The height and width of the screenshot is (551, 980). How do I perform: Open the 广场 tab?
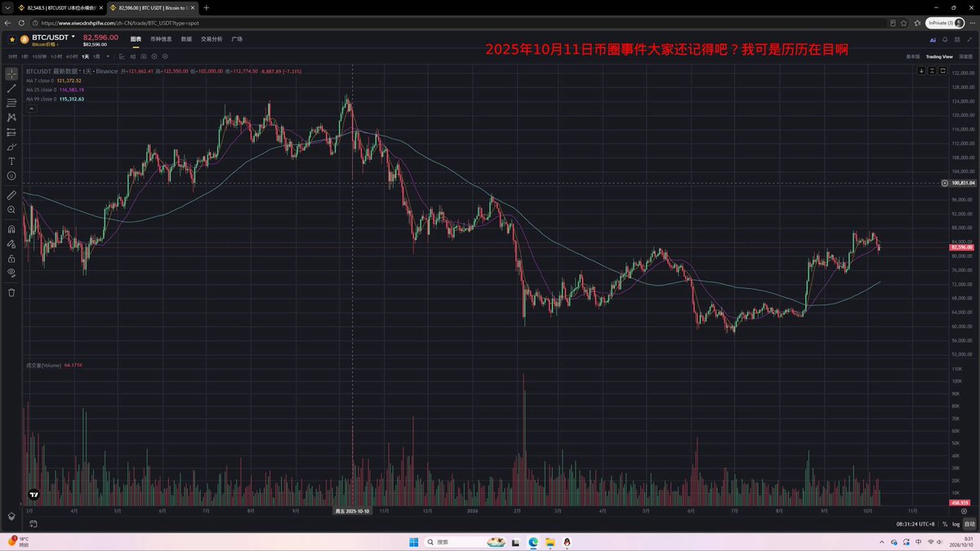point(237,39)
